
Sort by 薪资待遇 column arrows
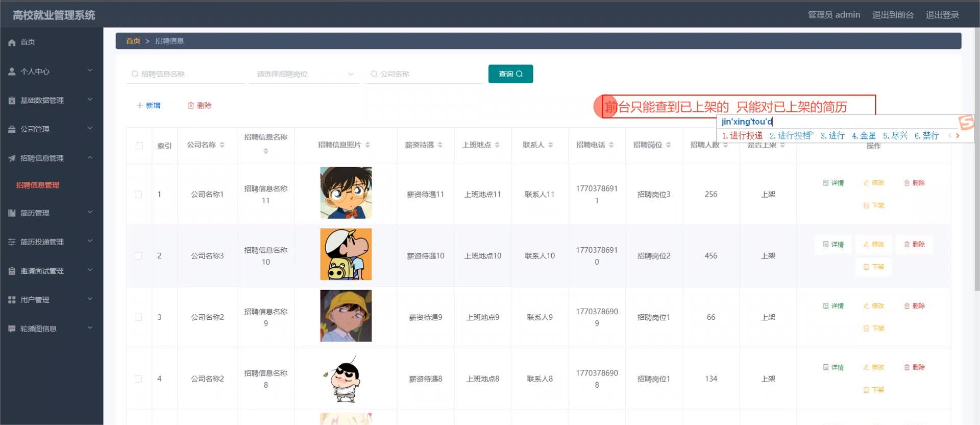click(440, 145)
